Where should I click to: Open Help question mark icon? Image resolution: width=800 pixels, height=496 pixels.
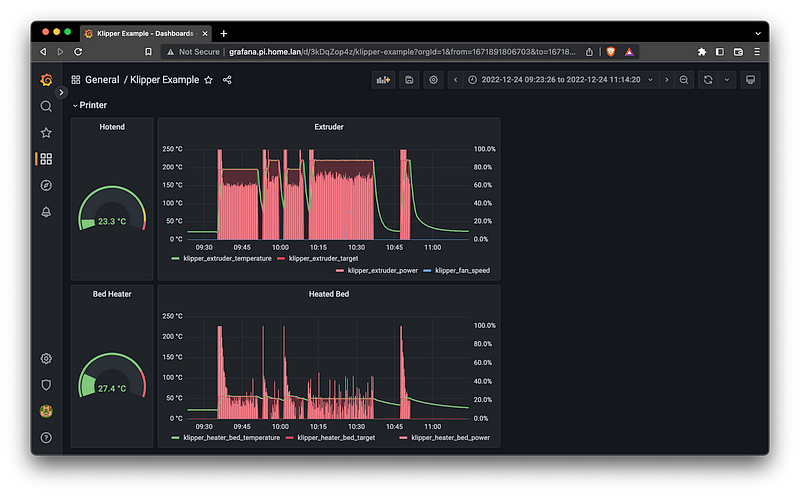(46, 438)
